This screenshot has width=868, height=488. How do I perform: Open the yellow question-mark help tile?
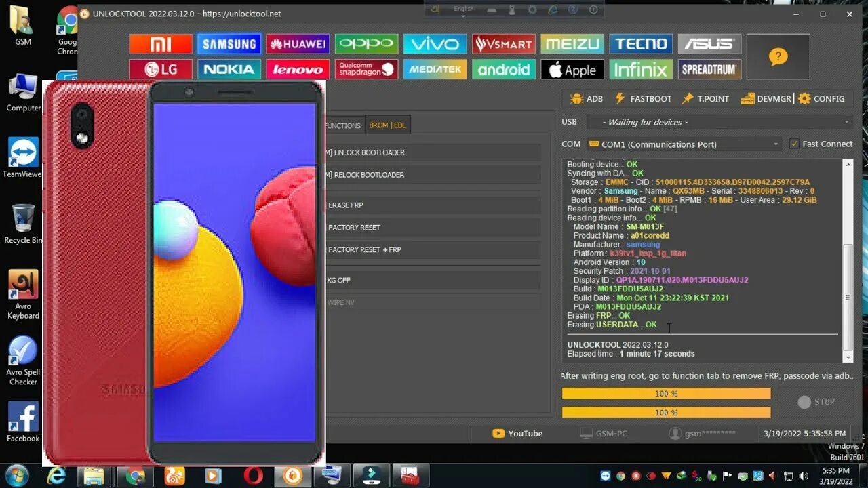(778, 57)
